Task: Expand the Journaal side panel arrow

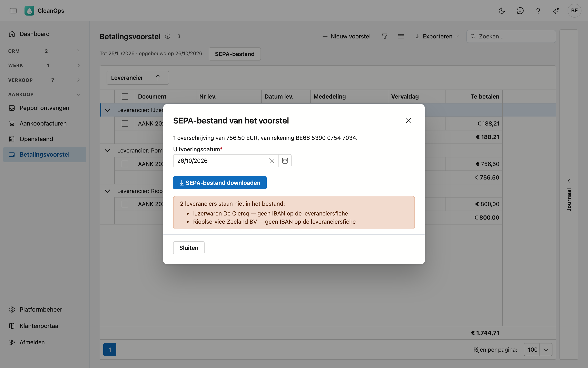Action: [569, 181]
